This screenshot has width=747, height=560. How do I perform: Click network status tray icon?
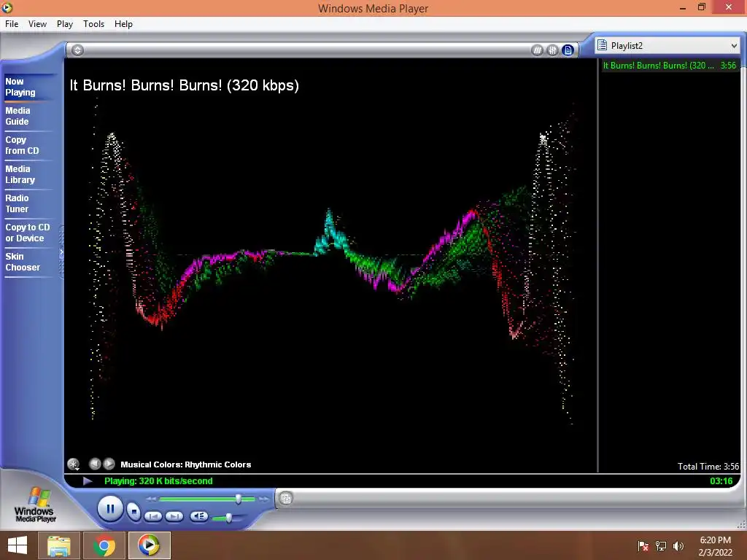[661, 546]
